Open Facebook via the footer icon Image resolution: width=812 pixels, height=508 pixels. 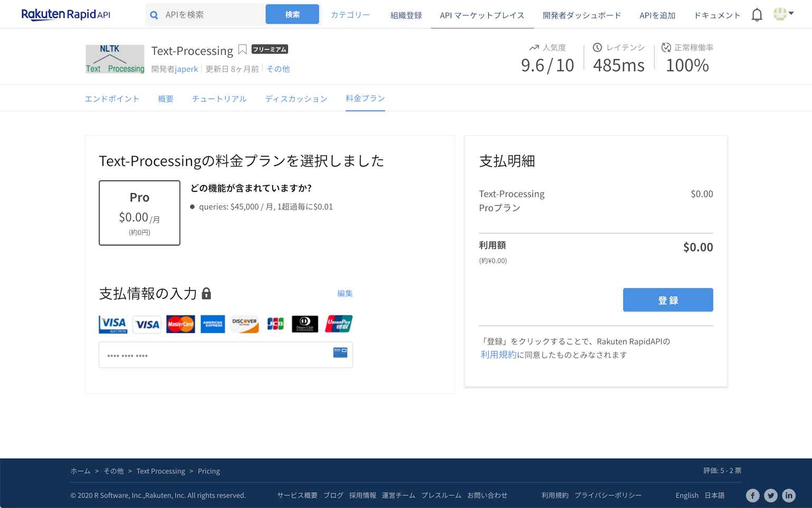tap(752, 495)
